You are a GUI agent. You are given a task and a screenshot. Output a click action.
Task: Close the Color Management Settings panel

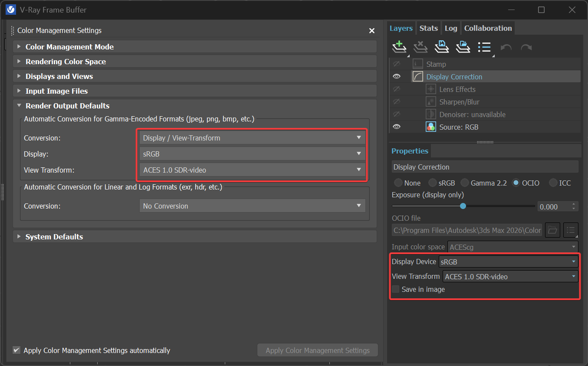click(371, 31)
